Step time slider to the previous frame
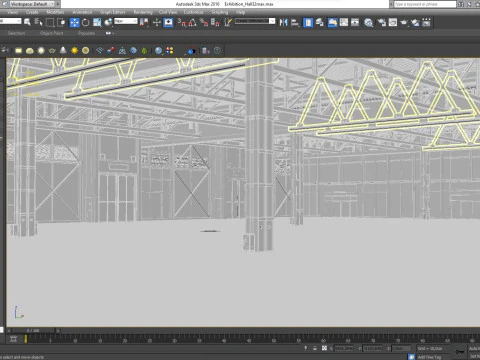 click(x=9, y=331)
